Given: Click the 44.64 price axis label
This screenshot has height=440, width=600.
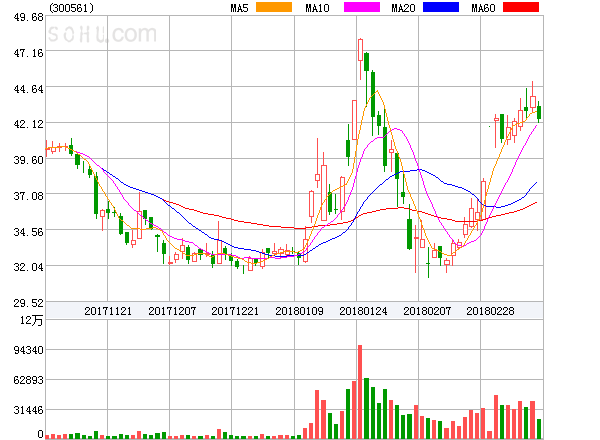Looking at the screenshot, I should 29,89.
